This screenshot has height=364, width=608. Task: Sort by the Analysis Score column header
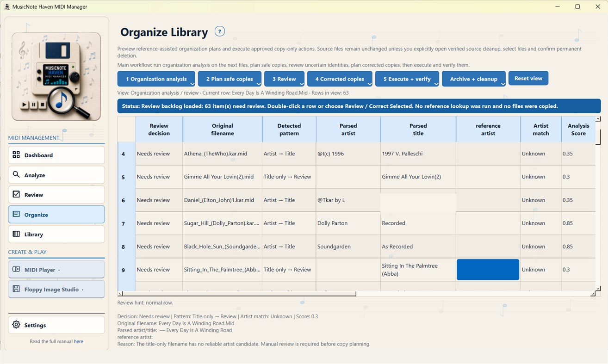578,130
